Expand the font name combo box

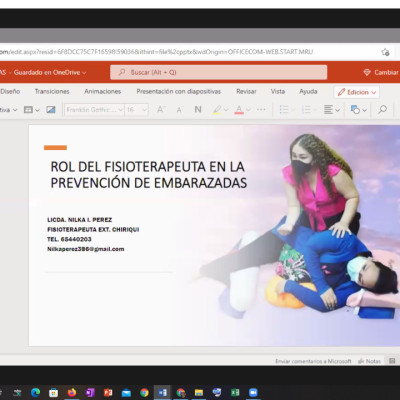pos(94,109)
